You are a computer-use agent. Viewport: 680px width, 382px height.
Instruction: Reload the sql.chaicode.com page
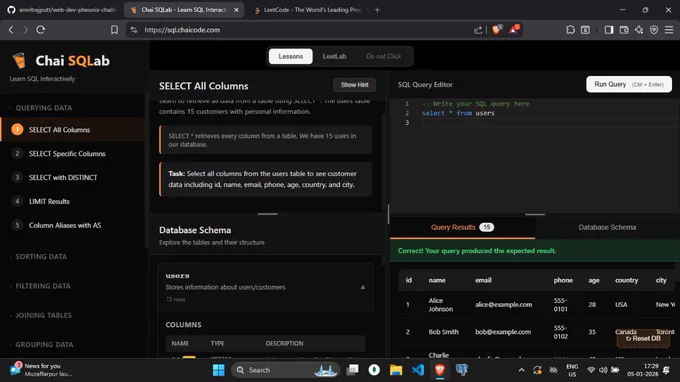coord(40,29)
